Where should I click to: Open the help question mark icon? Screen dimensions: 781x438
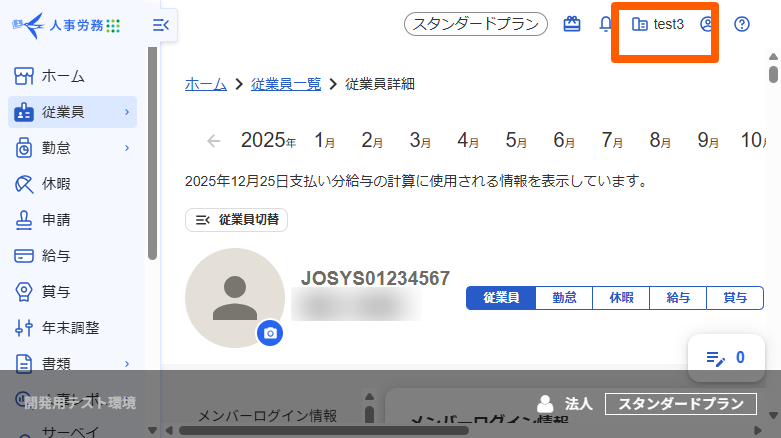click(742, 24)
